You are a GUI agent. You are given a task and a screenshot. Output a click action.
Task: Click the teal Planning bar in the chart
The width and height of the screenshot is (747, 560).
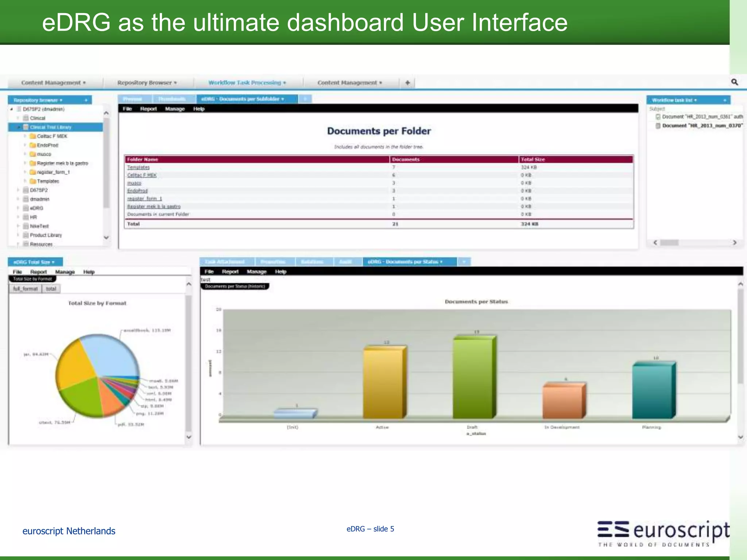point(654,390)
